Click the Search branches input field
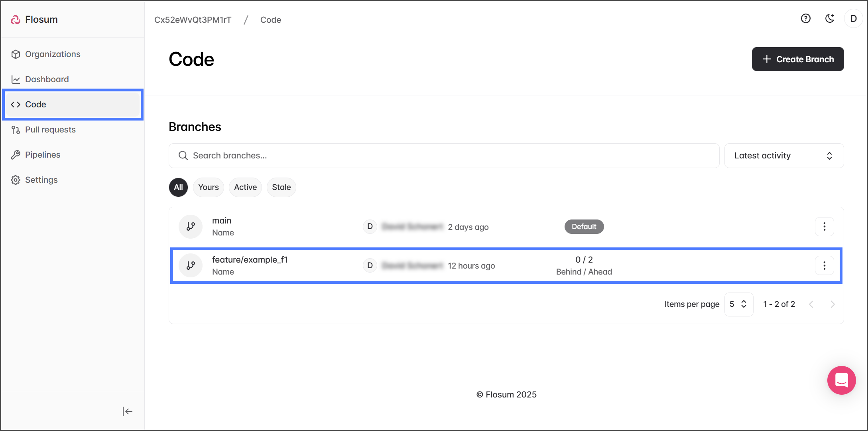 (444, 156)
